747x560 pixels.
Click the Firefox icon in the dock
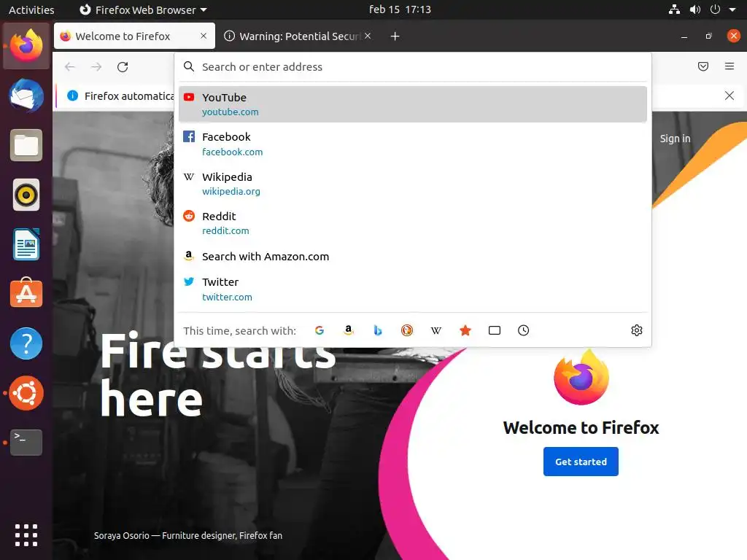[x=26, y=45]
